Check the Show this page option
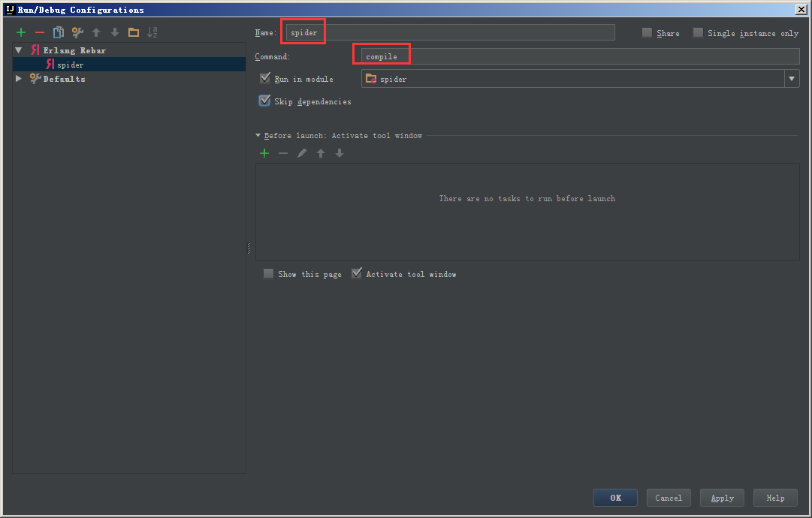The width and height of the screenshot is (812, 518). pos(268,273)
